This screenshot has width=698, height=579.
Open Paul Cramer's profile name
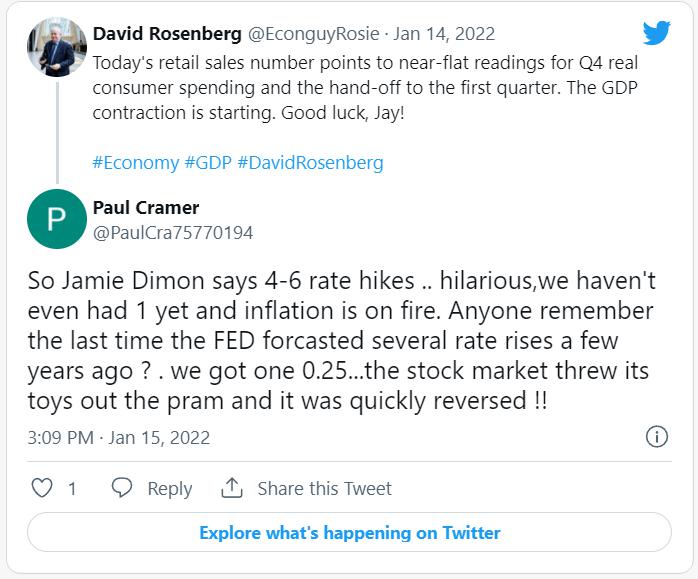[x=146, y=208]
